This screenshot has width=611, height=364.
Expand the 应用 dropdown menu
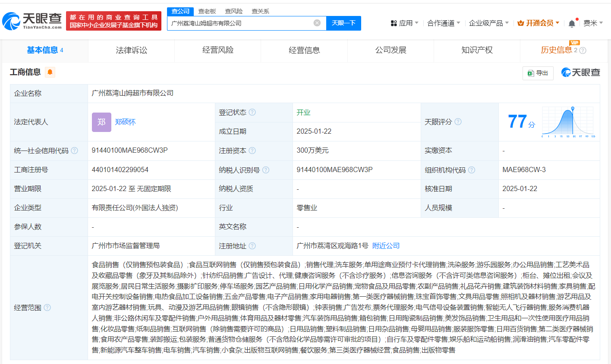[404, 23]
